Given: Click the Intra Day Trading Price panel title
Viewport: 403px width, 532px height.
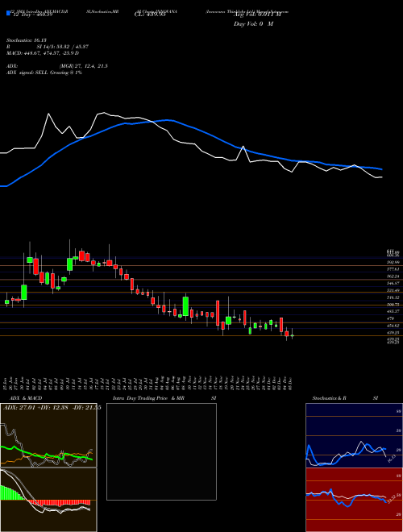Looking at the screenshot, I should pyautogui.click(x=164, y=398).
